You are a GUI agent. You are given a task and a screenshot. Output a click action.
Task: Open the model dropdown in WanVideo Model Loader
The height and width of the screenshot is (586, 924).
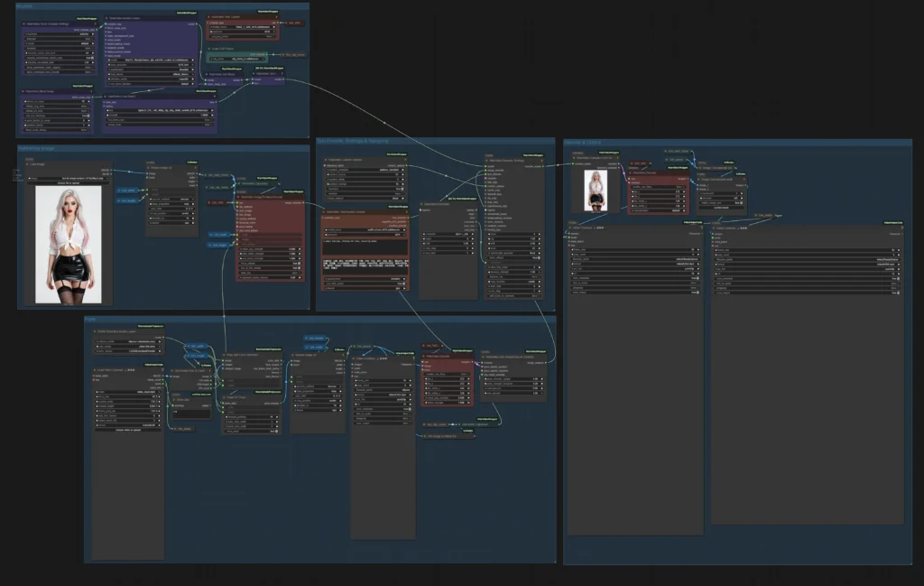click(152, 60)
